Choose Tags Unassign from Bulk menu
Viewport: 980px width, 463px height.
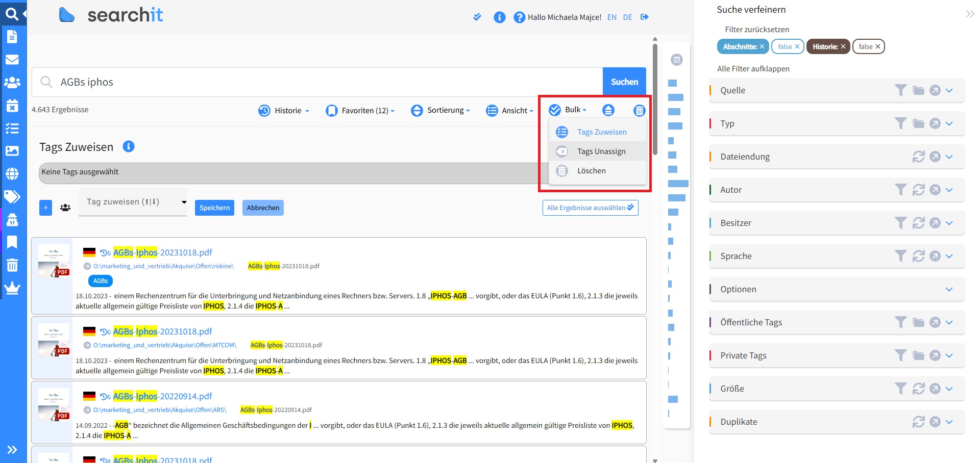[x=601, y=151]
